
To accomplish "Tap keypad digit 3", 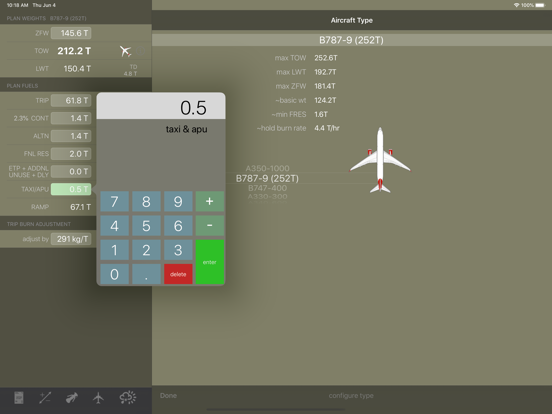I will (x=178, y=250).
